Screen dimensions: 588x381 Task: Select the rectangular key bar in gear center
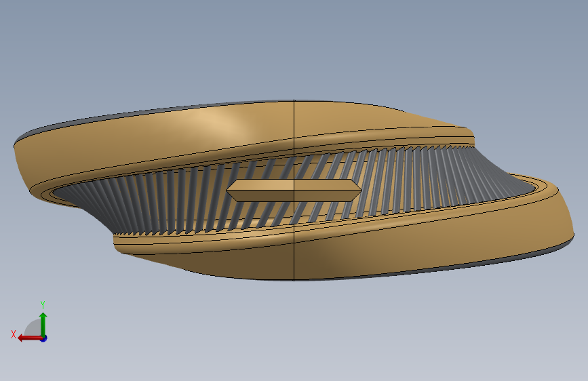(294, 190)
